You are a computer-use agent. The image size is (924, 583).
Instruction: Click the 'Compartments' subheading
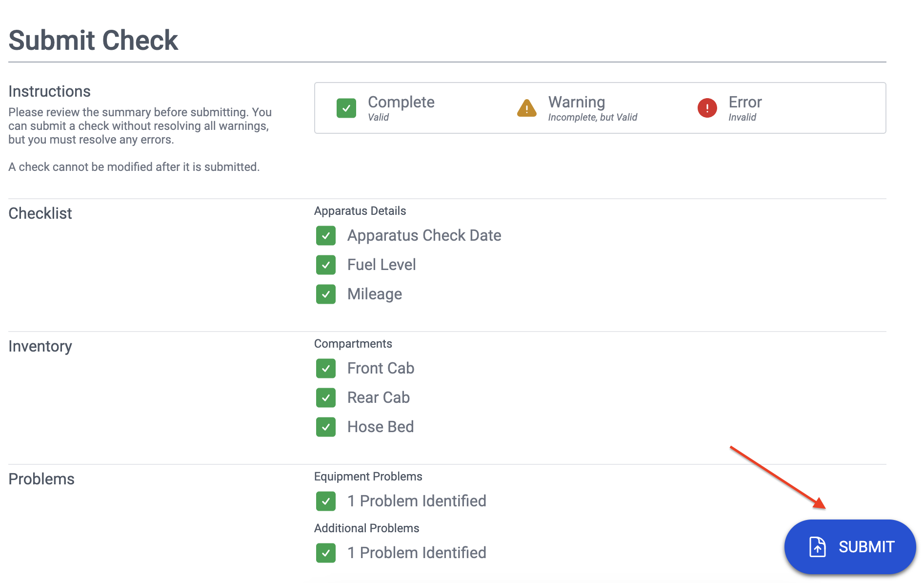353,344
